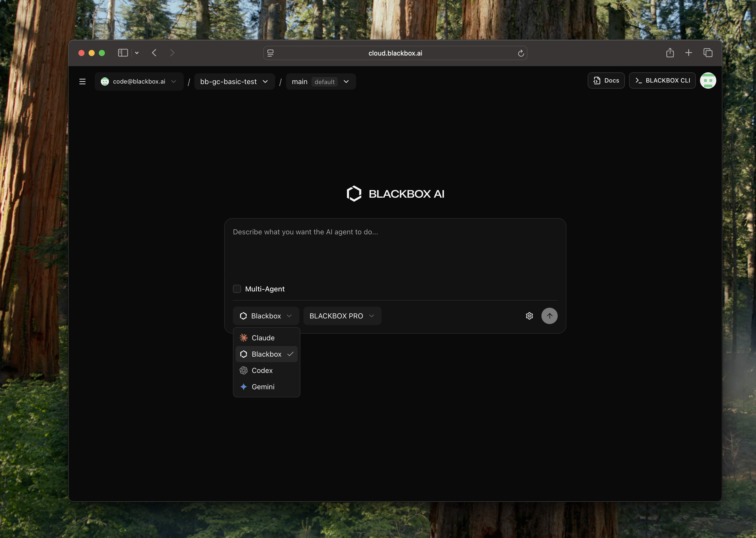756x538 pixels.
Task: Select Claude from the agent list
Action: [x=263, y=338]
